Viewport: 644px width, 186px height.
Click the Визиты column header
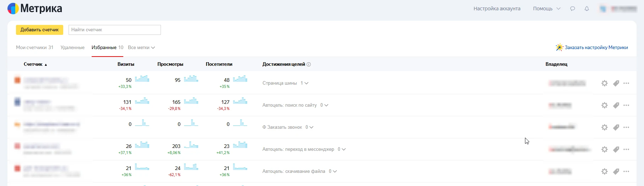coord(126,64)
